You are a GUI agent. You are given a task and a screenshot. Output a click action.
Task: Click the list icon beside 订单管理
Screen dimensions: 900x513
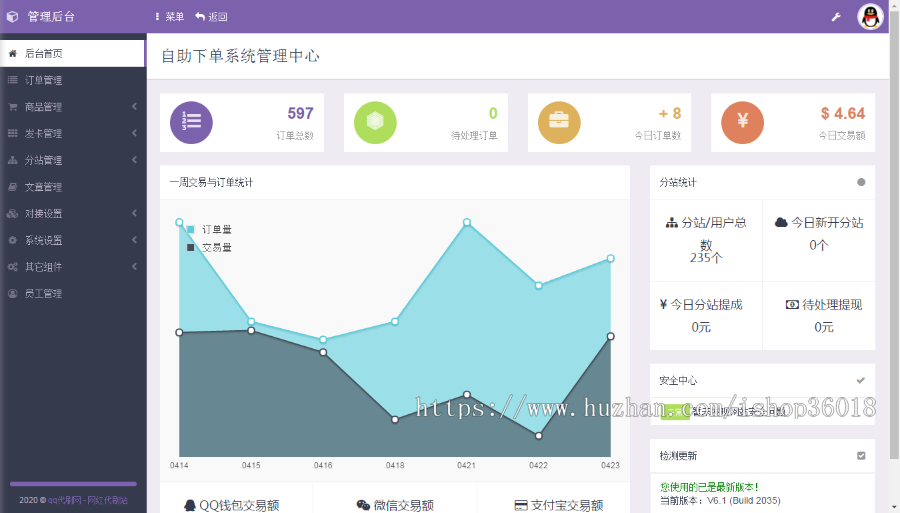coord(13,80)
